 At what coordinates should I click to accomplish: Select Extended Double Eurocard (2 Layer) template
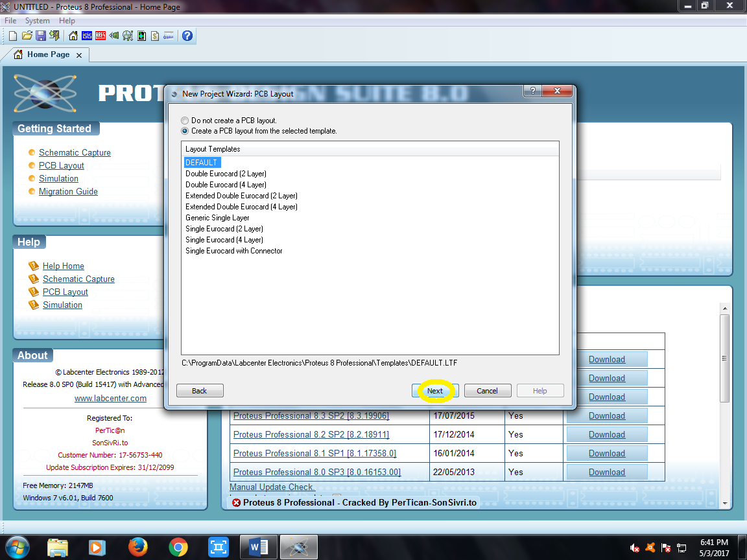coord(241,195)
